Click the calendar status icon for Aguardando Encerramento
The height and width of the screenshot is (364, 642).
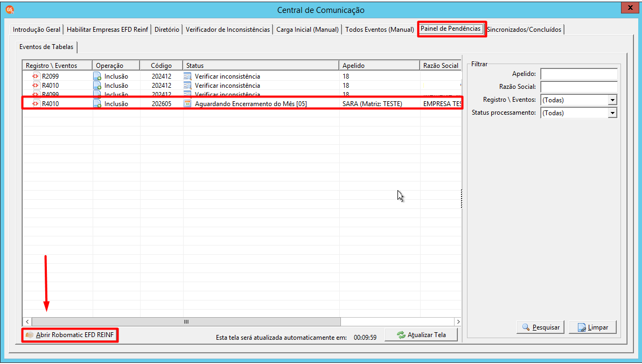[x=187, y=103]
